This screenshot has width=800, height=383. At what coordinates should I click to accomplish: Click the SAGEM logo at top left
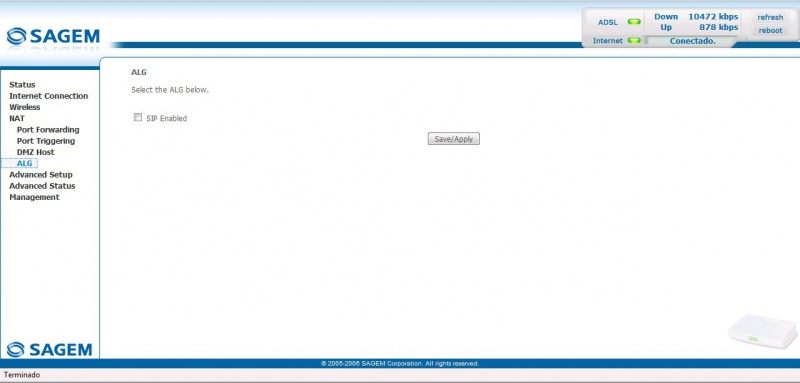(53, 36)
